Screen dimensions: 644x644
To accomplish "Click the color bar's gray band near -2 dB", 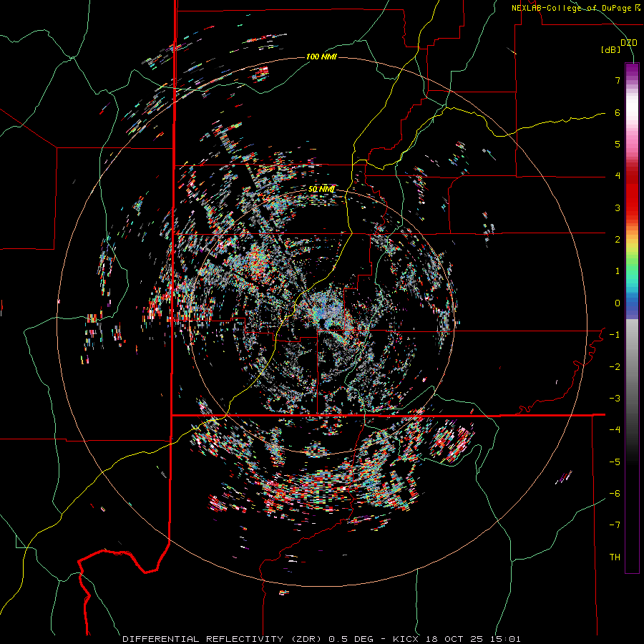I will coord(632,367).
